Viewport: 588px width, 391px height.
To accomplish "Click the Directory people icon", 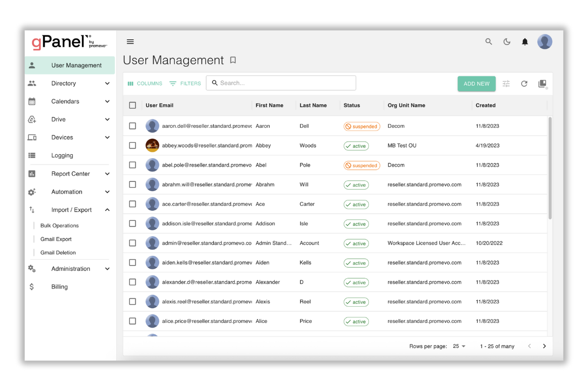I will [32, 83].
